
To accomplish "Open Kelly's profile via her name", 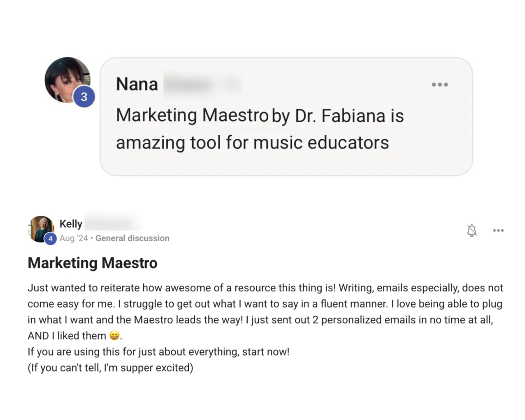I will point(71,224).
